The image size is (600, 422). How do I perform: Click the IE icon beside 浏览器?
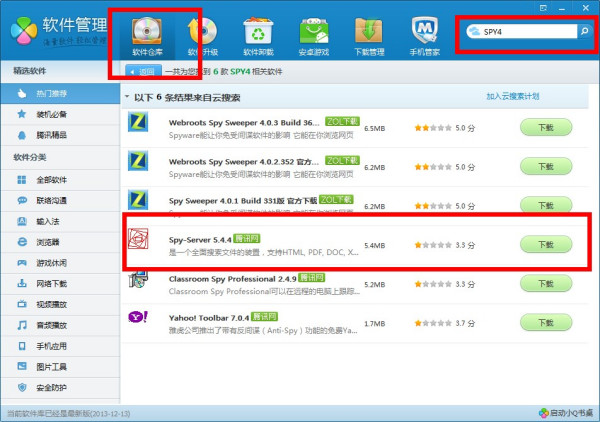click(22, 242)
